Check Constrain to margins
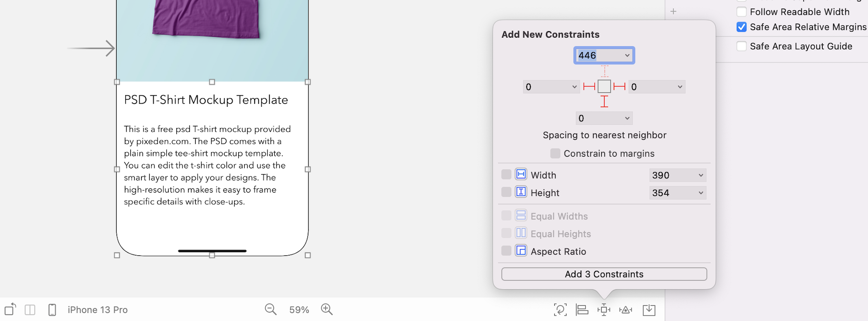This screenshot has height=321, width=868. [x=555, y=153]
